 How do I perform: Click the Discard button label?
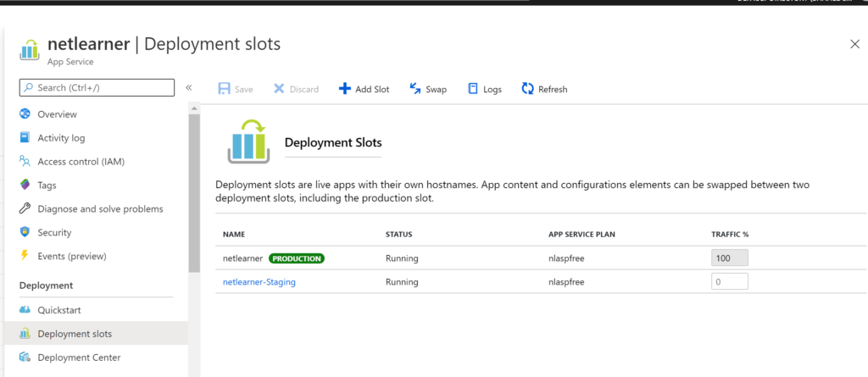tap(304, 89)
